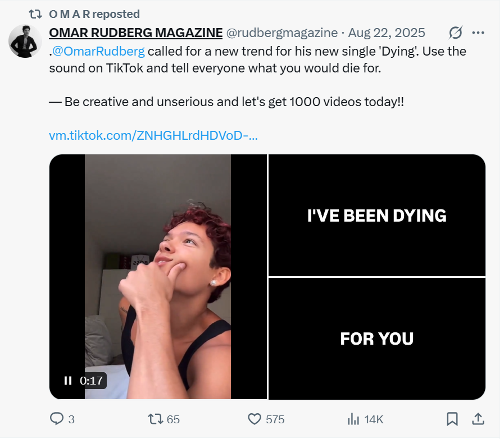The height and width of the screenshot is (439, 504).
Task: Click "O M A R reposted" label
Action: tap(94, 14)
